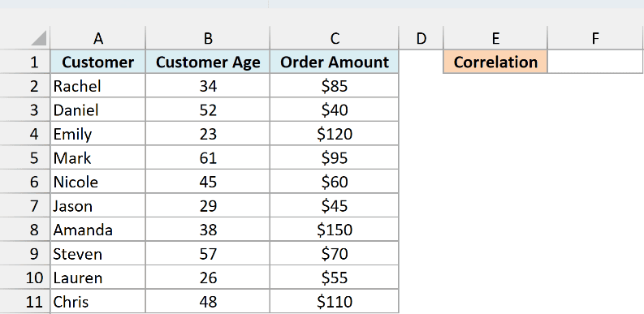Click the $85 order amount
Image resolution: width=644 pixels, height=314 pixels.
335,86
